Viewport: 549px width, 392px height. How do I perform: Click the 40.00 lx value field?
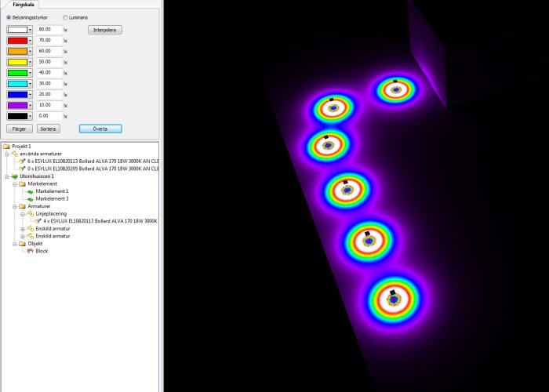pyautogui.click(x=49, y=73)
